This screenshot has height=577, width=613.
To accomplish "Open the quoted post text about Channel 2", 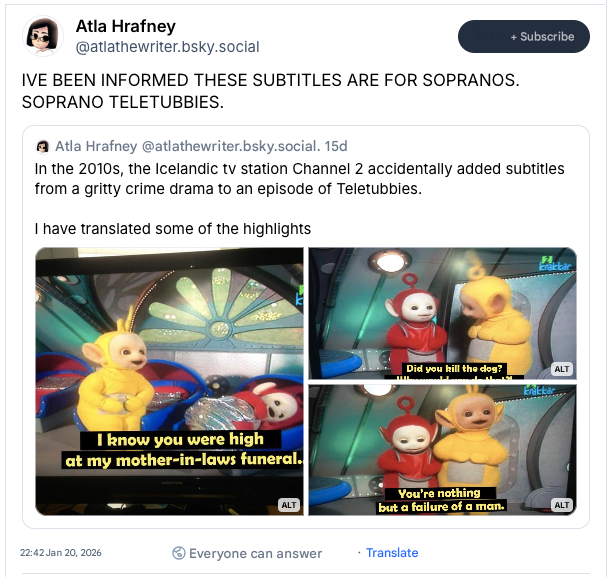I will tap(299, 179).
